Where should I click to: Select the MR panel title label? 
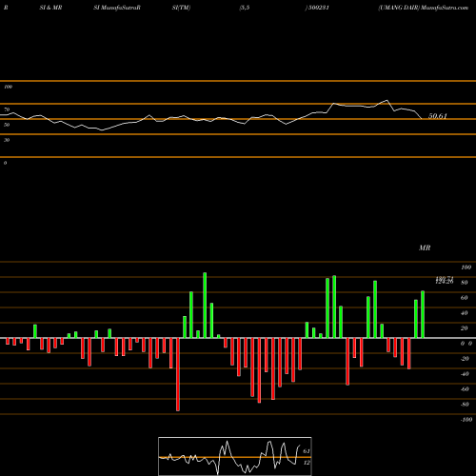425,248
